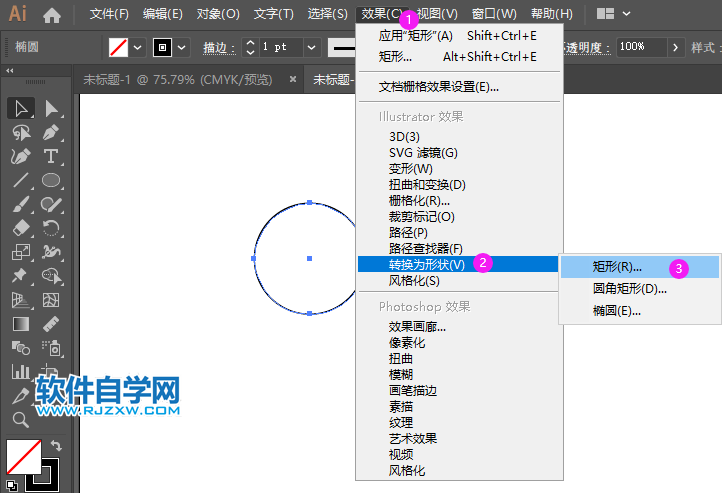Select the Pen tool
722x493 pixels.
tap(51, 133)
